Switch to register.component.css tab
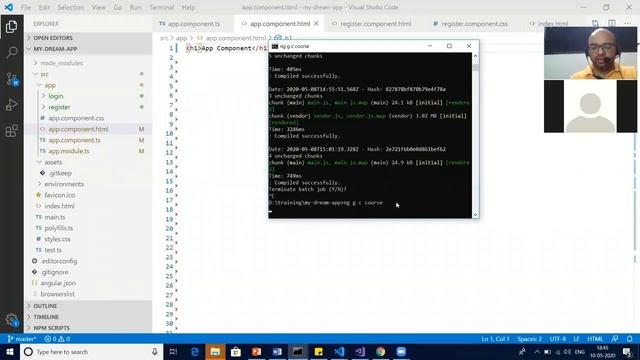The width and height of the screenshot is (640, 360). [474, 24]
